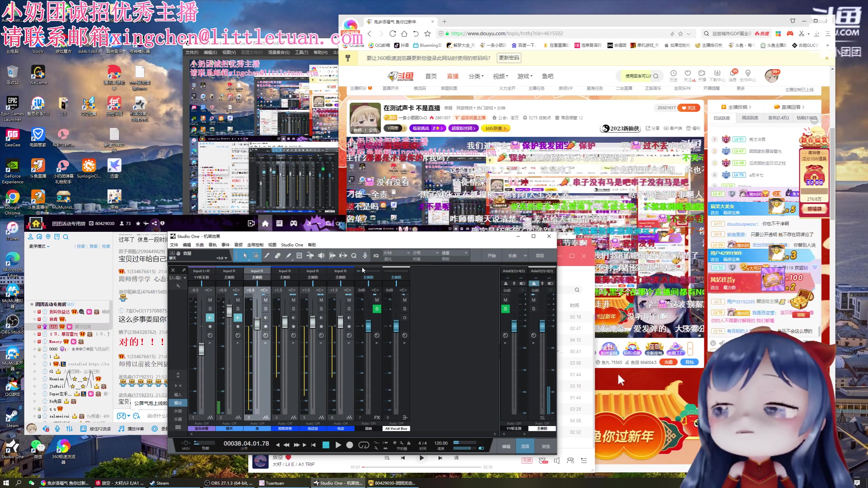
Task: Click the IQ quantize icon
Action: [x=376, y=256]
